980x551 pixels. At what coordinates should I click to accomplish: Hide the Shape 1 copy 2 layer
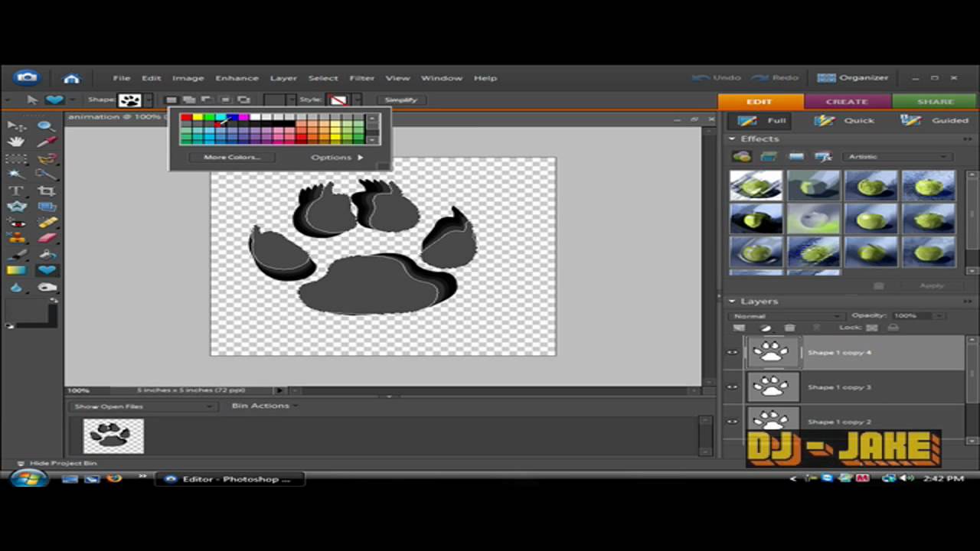click(x=732, y=422)
